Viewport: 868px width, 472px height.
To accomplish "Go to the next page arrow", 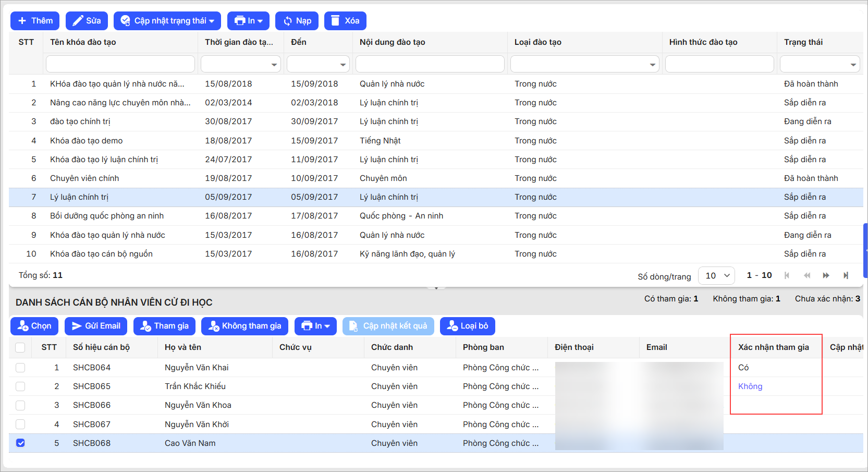I will pos(826,275).
